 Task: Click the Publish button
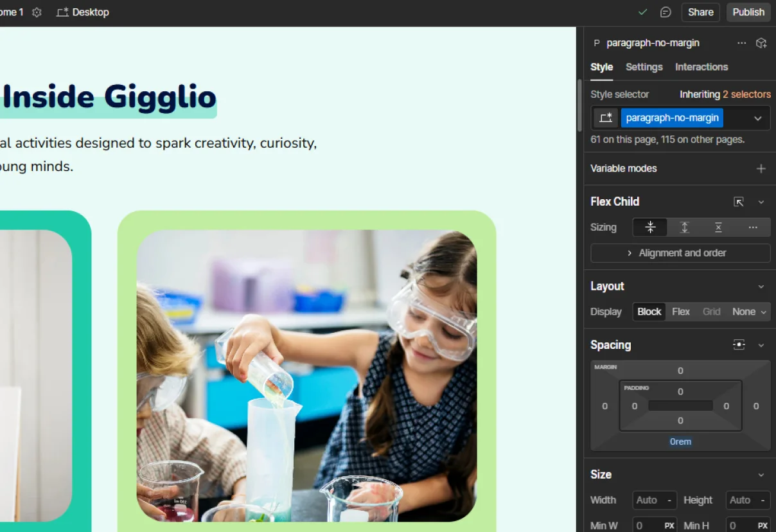[x=748, y=12]
